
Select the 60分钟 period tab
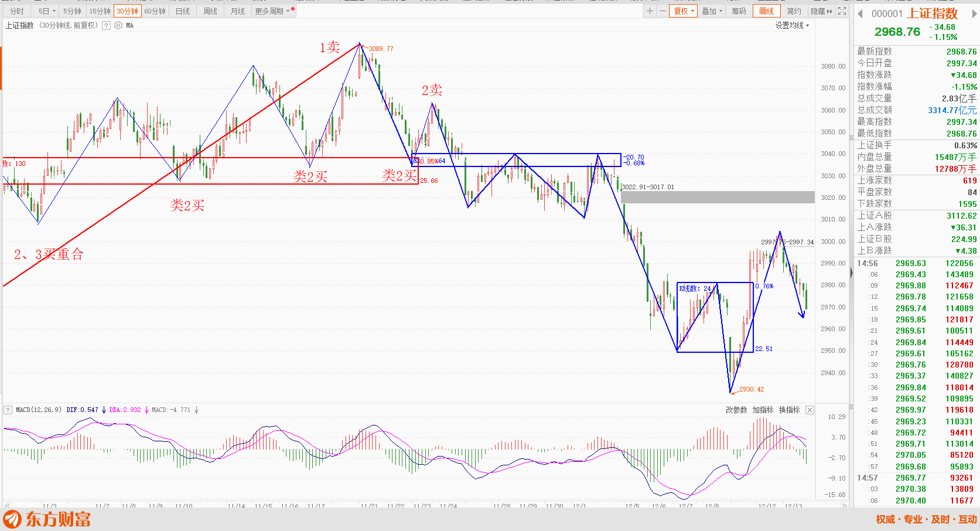[x=155, y=11]
